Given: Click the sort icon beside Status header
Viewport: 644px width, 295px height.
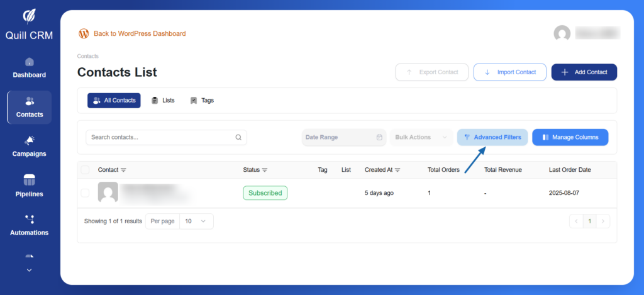Looking at the screenshot, I should point(265,170).
